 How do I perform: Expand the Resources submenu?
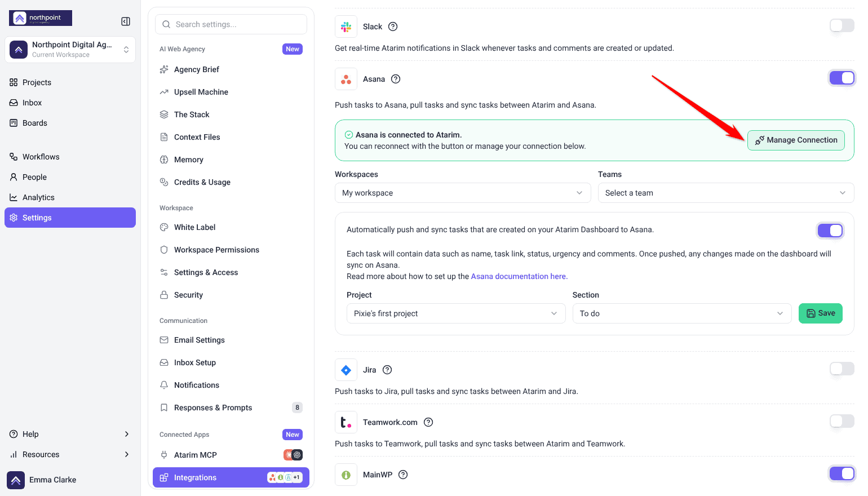pyautogui.click(x=70, y=454)
